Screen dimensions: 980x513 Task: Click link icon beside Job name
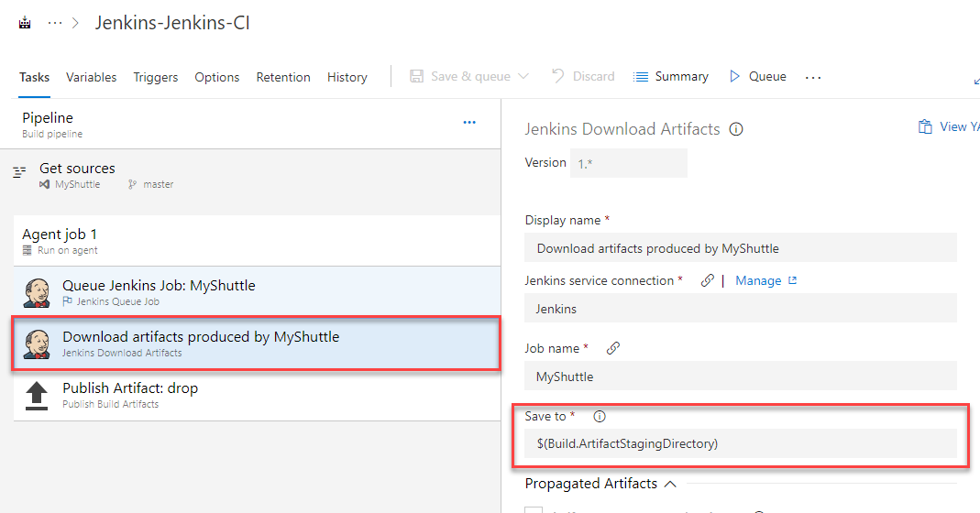pos(613,348)
